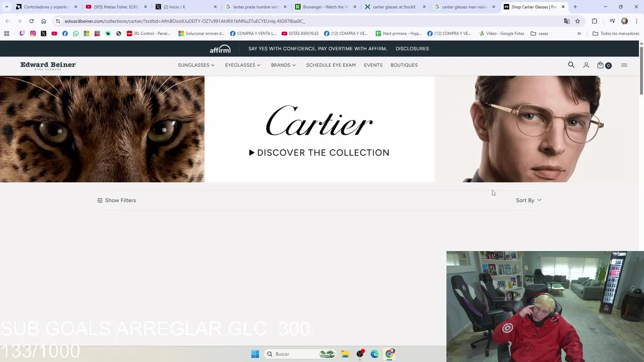Open IRL Control - Panel bookmark
Image resolution: width=644 pixels, height=362 pixels.
(x=148, y=34)
